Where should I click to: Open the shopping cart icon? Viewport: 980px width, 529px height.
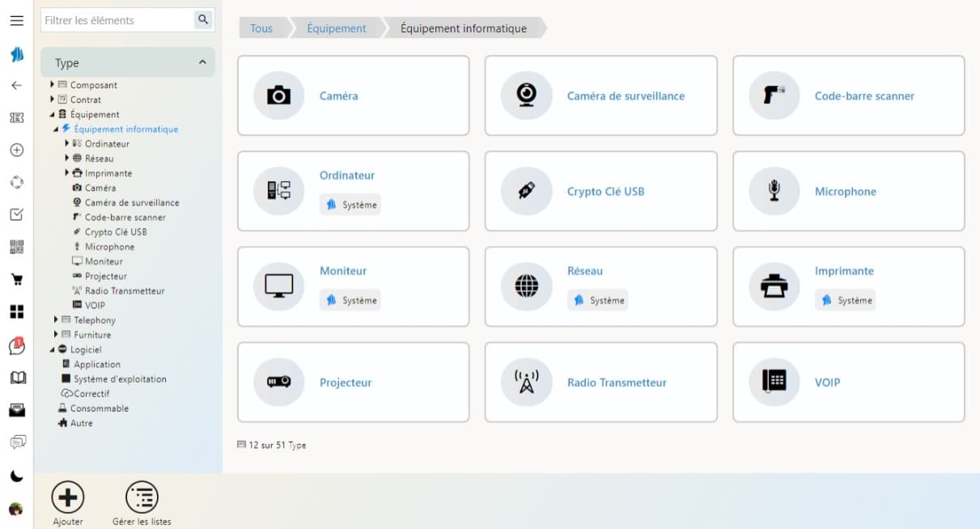click(x=16, y=279)
